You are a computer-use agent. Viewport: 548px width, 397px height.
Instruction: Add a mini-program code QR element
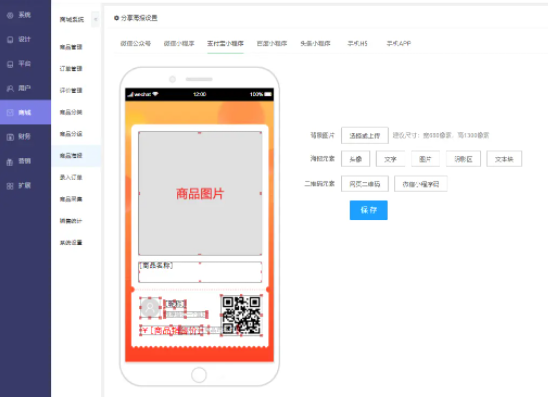(421, 184)
